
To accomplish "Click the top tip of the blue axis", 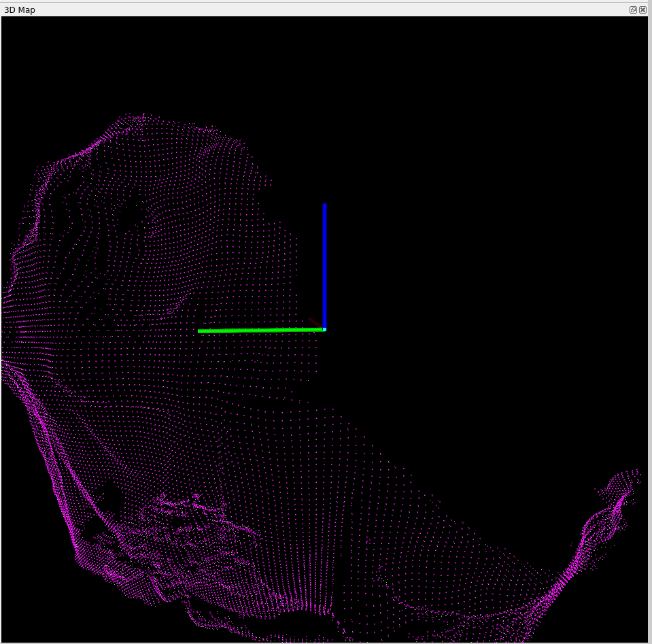I will pyautogui.click(x=324, y=205).
